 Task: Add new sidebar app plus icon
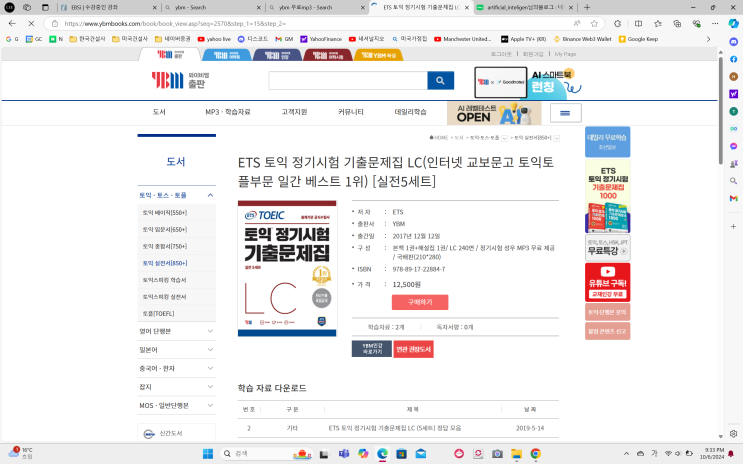(x=734, y=227)
